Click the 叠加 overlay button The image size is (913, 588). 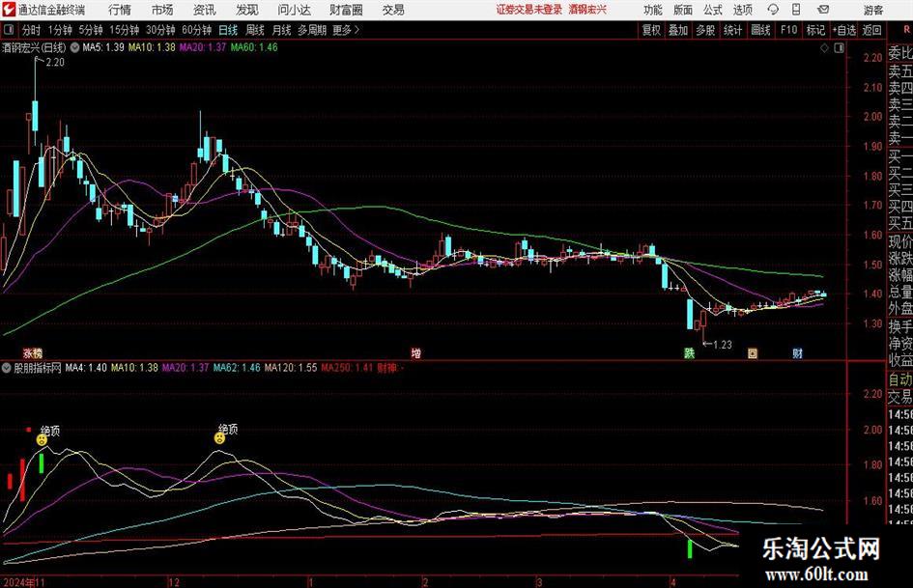(x=678, y=30)
